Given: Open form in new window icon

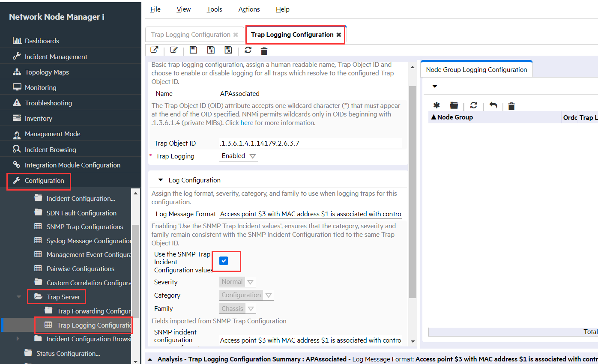Looking at the screenshot, I should pos(154,50).
